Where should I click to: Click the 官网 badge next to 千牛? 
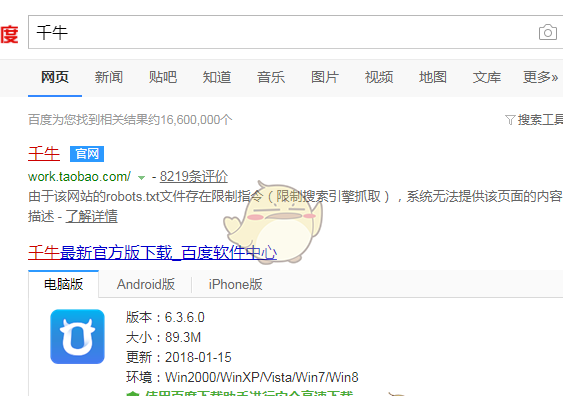point(87,154)
